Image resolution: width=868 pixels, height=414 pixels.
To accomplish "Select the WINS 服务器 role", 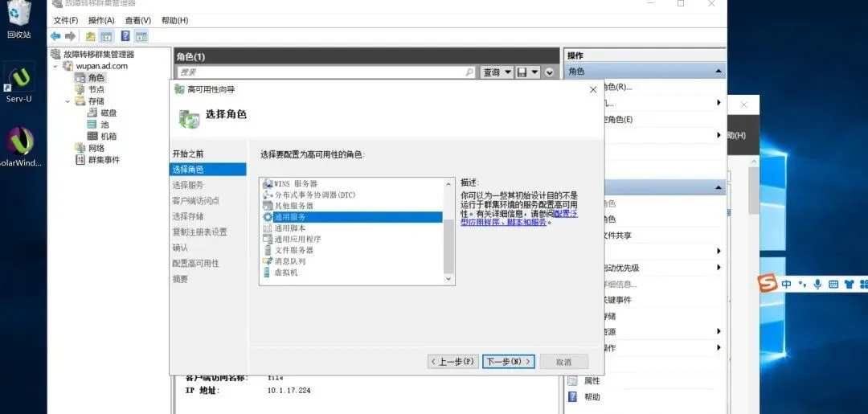I will click(x=296, y=184).
